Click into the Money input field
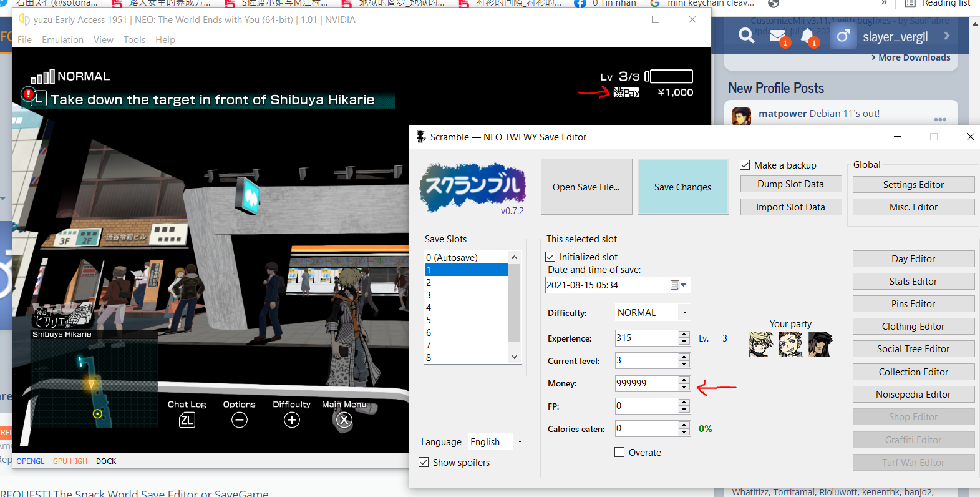980x497 pixels. [646, 383]
